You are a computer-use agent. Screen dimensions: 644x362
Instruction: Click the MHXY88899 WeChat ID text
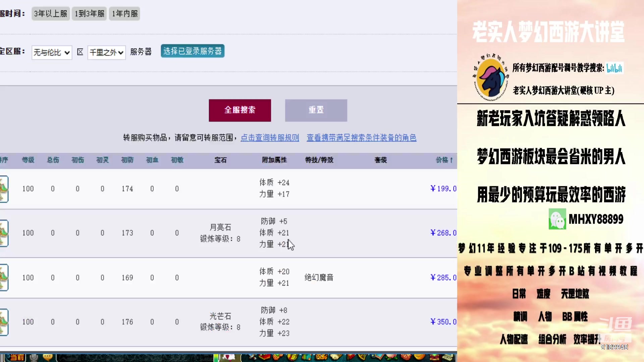(596, 219)
